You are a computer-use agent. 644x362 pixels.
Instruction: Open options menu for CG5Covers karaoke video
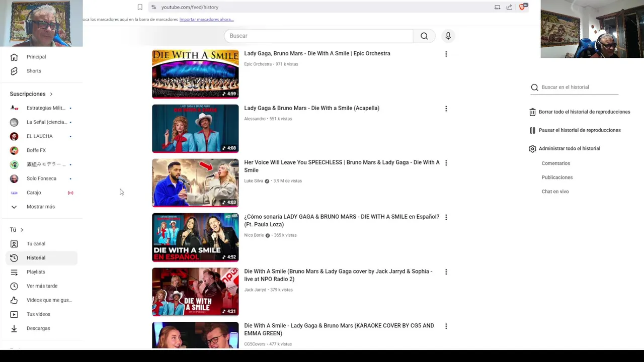click(446, 326)
